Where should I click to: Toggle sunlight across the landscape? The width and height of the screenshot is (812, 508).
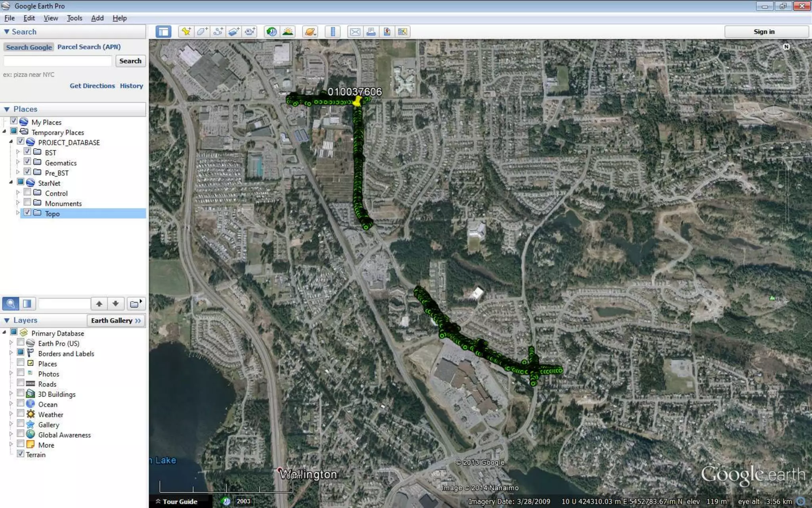coord(288,32)
